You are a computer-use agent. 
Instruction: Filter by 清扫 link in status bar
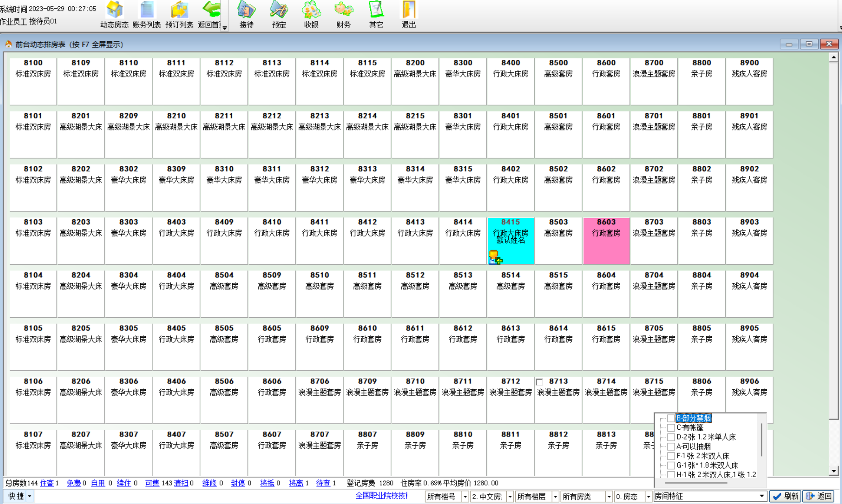(x=181, y=483)
